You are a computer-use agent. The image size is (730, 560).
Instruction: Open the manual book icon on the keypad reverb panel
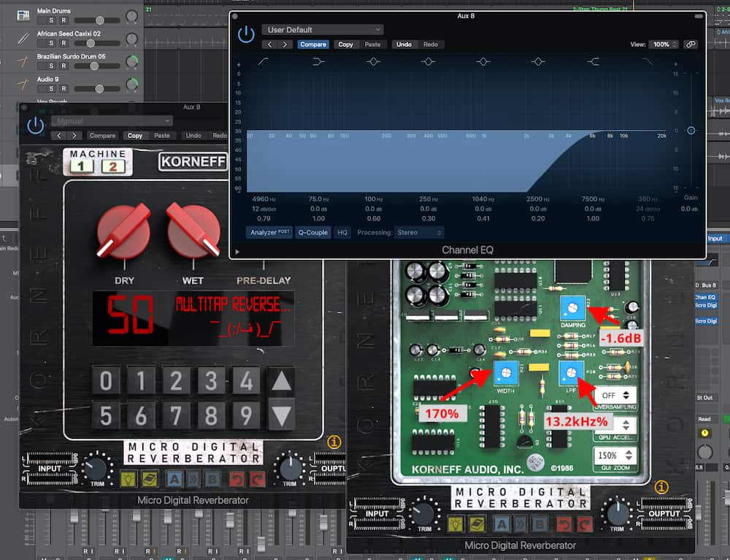[x=149, y=478]
